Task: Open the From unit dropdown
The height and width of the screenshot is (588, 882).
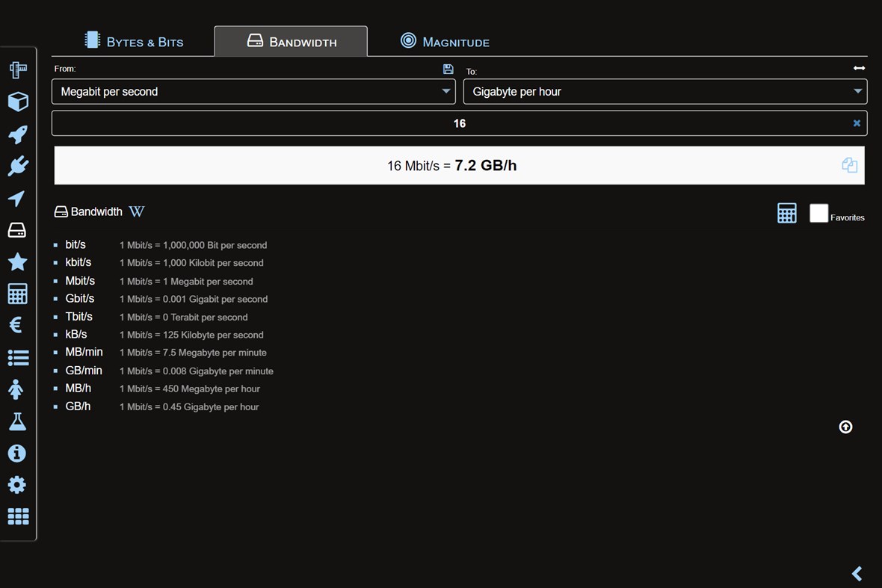Action: tap(253, 92)
